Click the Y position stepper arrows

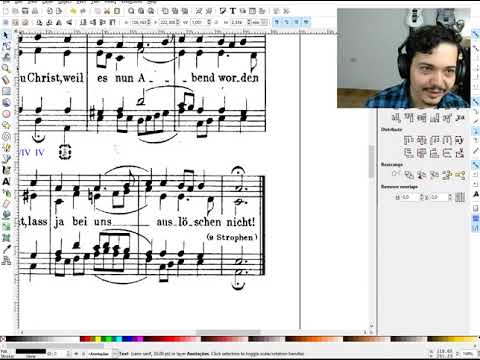(178, 23)
